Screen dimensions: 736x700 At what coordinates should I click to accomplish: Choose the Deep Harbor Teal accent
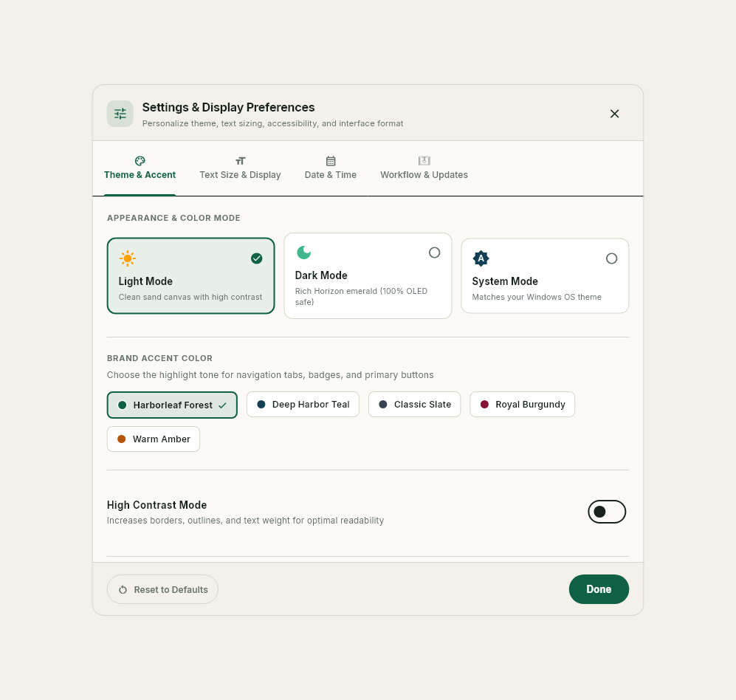303,404
